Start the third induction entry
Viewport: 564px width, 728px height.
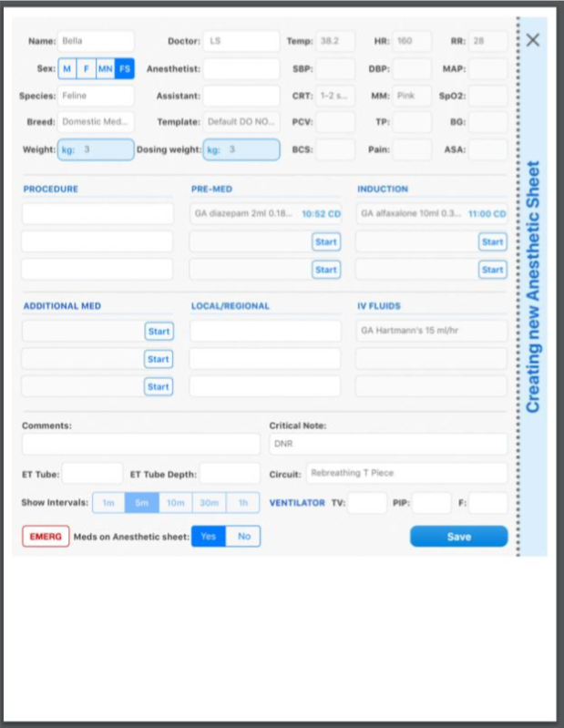point(492,270)
